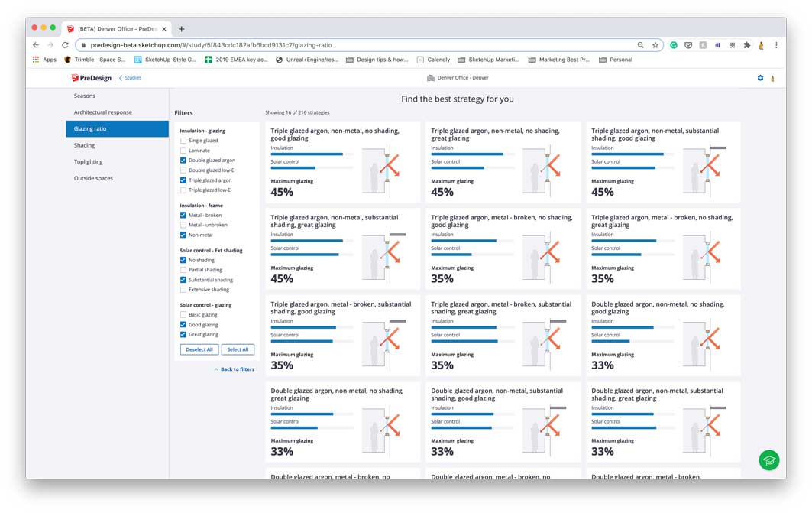The height and width of the screenshot is (513, 812).
Task: Open settings with the blue gear icon
Action: (760, 78)
